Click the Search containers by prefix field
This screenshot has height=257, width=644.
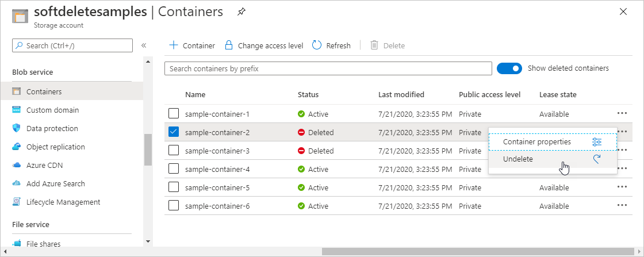328,68
